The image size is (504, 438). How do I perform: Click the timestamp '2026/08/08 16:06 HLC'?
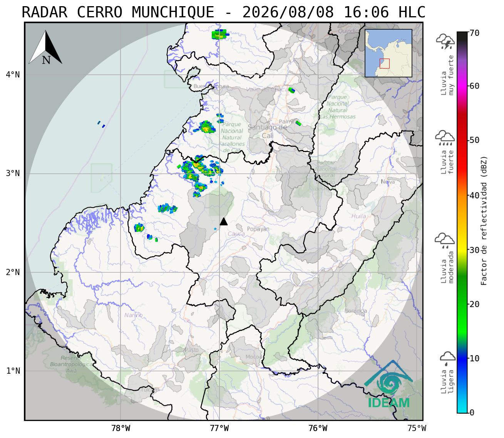[x=334, y=12]
